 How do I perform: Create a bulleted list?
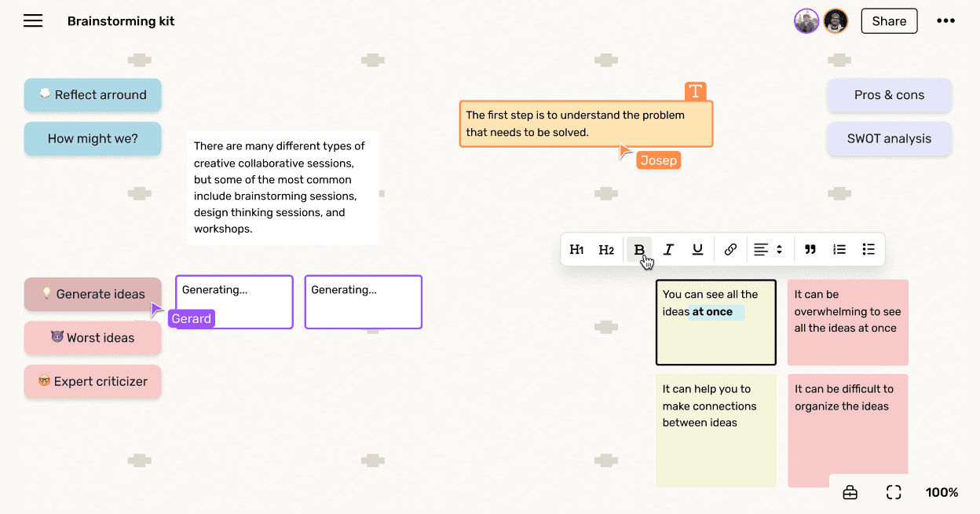tap(868, 250)
